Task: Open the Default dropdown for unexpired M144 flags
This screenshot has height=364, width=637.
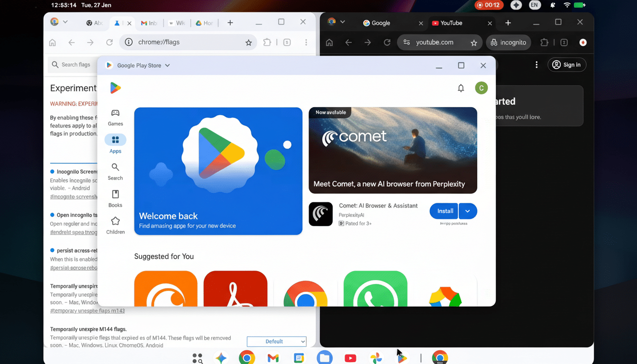Action: [x=276, y=341]
